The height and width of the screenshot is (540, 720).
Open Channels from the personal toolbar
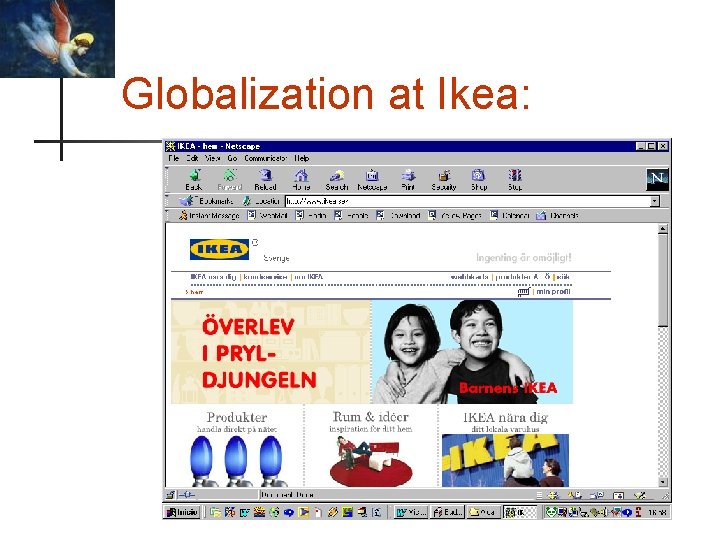tap(557, 215)
